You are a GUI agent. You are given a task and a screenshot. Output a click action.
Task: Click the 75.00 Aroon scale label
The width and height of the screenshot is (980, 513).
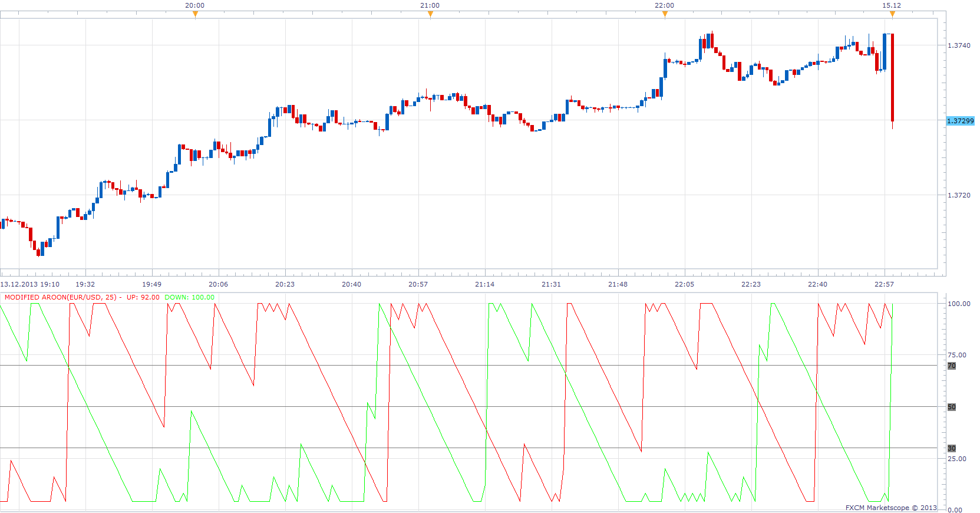click(x=957, y=355)
